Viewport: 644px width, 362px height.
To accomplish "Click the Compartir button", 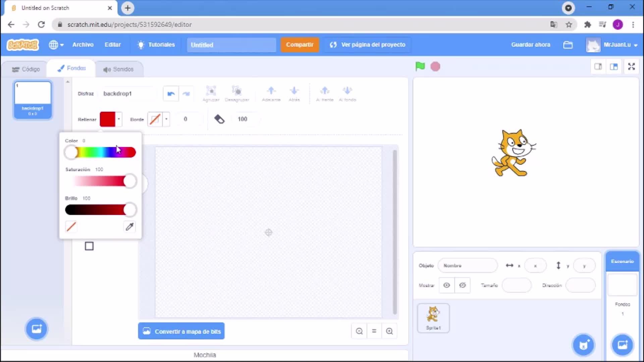I will (x=300, y=45).
